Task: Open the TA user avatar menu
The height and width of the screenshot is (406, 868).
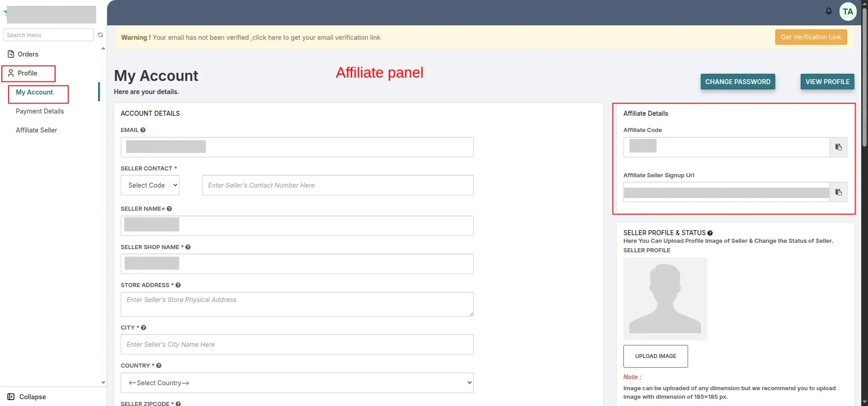Action: coord(848,12)
